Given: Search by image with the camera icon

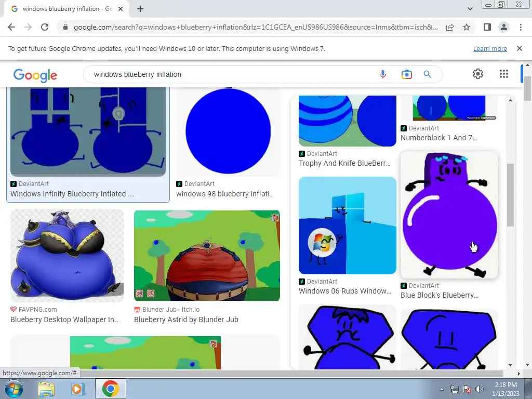Looking at the screenshot, I should pos(406,74).
